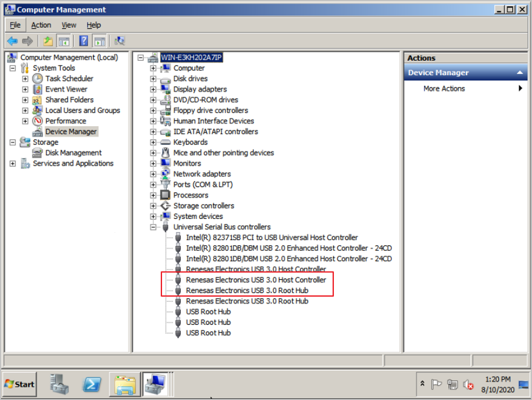
Task: Collapse Universal Serial Bus controllers category
Action: pyautogui.click(x=153, y=227)
